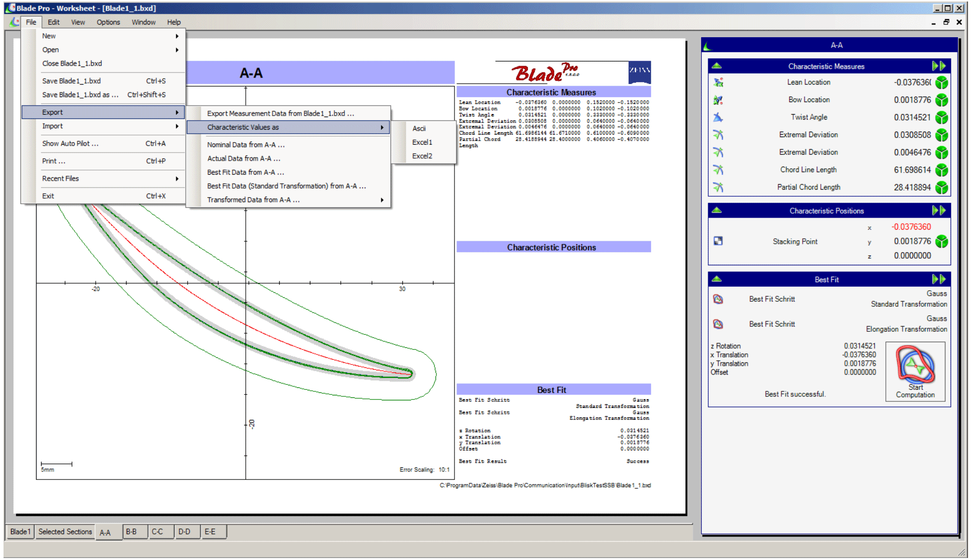The width and height of the screenshot is (971, 560).
Task: Click the green A-A panel header icon
Action: (x=707, y=46)
